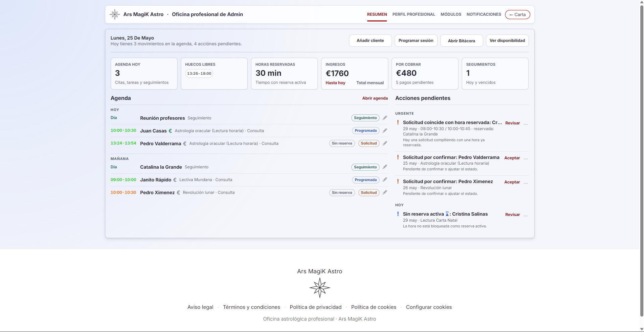Click the Ars MagiK Astro star logo in header
Image resolution: width=644 pixels, height=332 pixels.
[115, 14]
